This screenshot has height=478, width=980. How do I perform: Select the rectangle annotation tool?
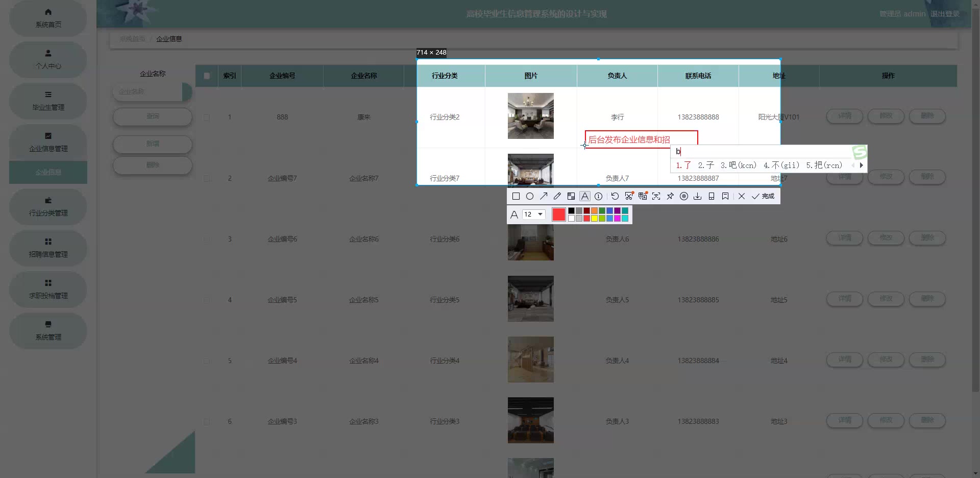pos(516,196)
